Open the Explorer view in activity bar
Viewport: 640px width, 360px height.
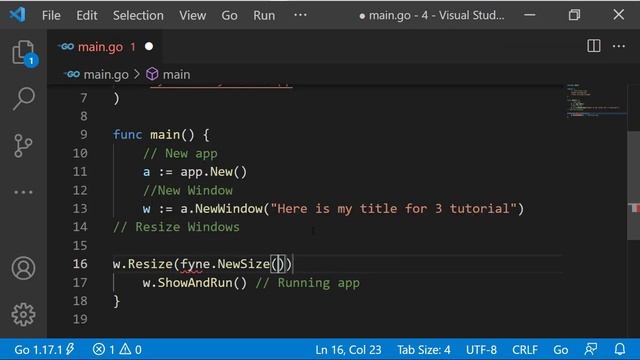[23, 53]
